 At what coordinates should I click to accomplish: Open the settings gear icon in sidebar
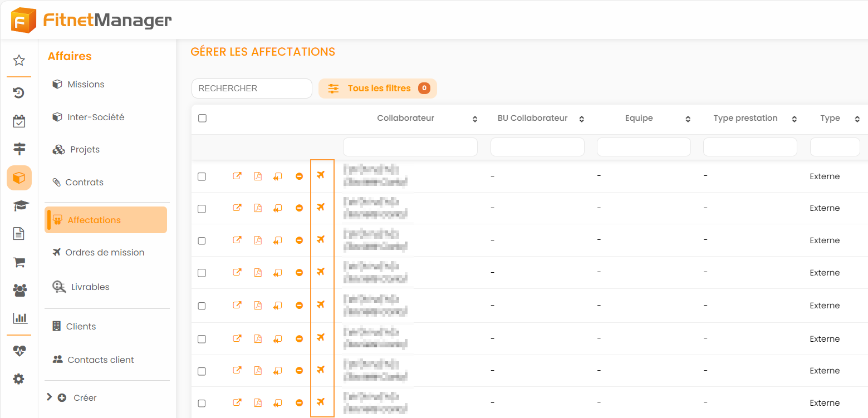[19, 379]
